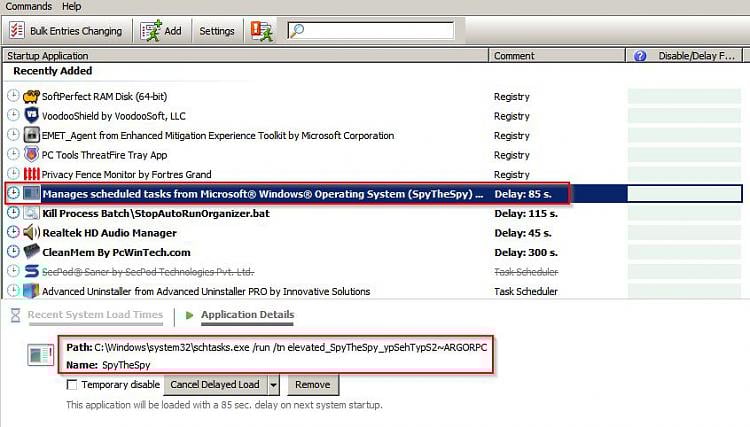Screen dimensions: 750x427
Task: Select Realtek HD Audio Manager entry
Action: (110, 233)
